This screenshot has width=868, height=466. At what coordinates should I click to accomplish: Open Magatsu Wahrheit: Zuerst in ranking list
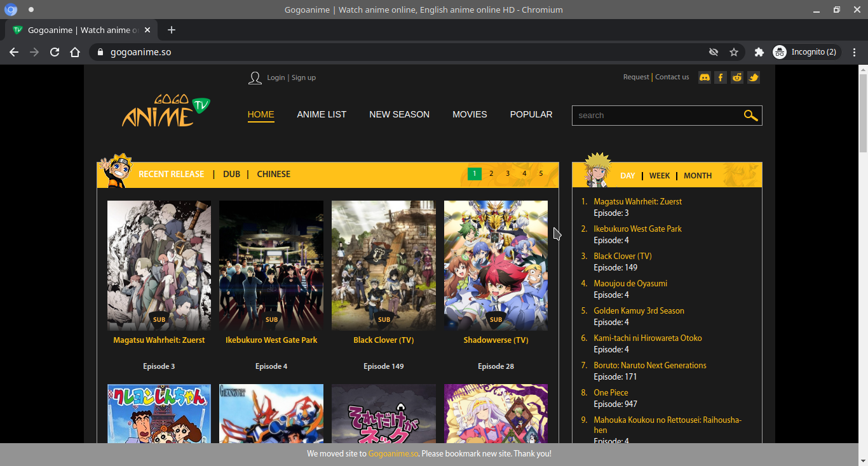tap(638, 202)
